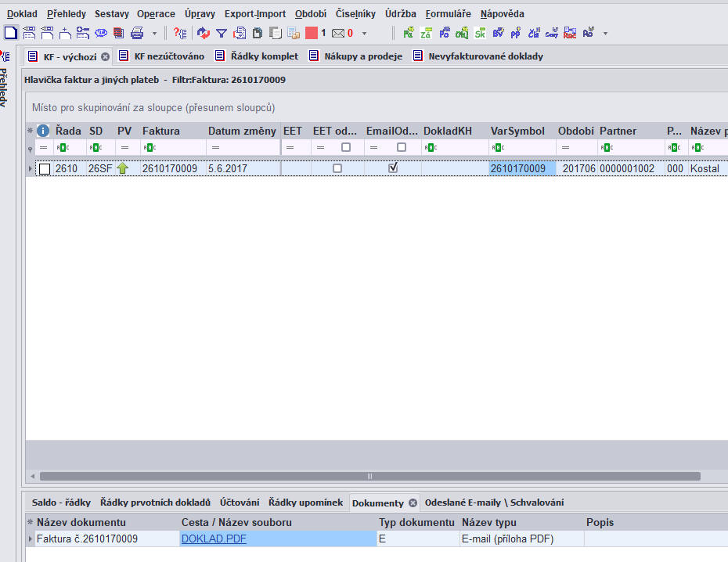
Task: Open the Export-Import menu
Action: pos(255,14)
